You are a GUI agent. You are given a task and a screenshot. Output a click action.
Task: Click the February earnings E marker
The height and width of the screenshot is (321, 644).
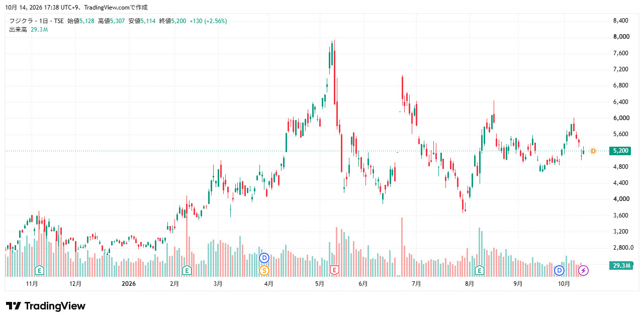coord(187,271)
